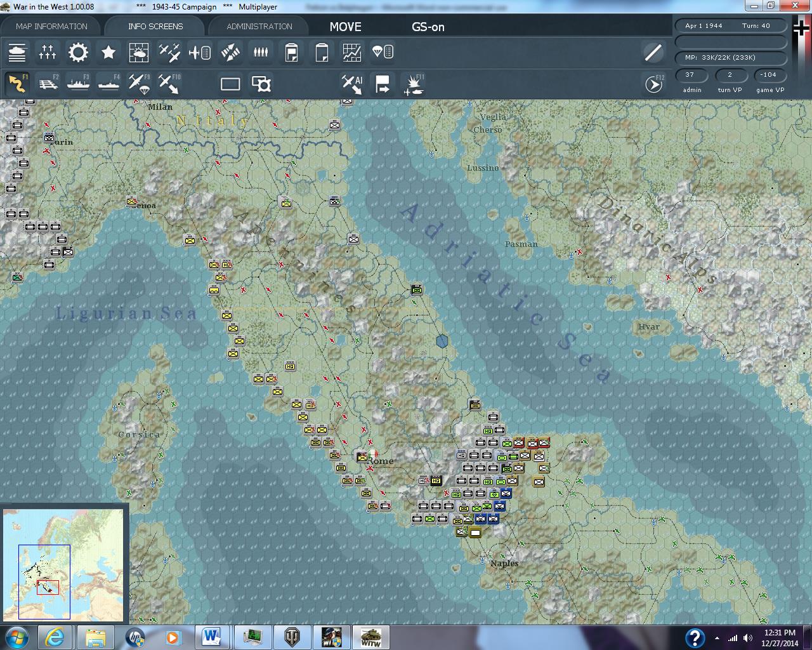Click the volume speaker tray icon
This screenshot has width=812, height=650.
click(747, 638)
